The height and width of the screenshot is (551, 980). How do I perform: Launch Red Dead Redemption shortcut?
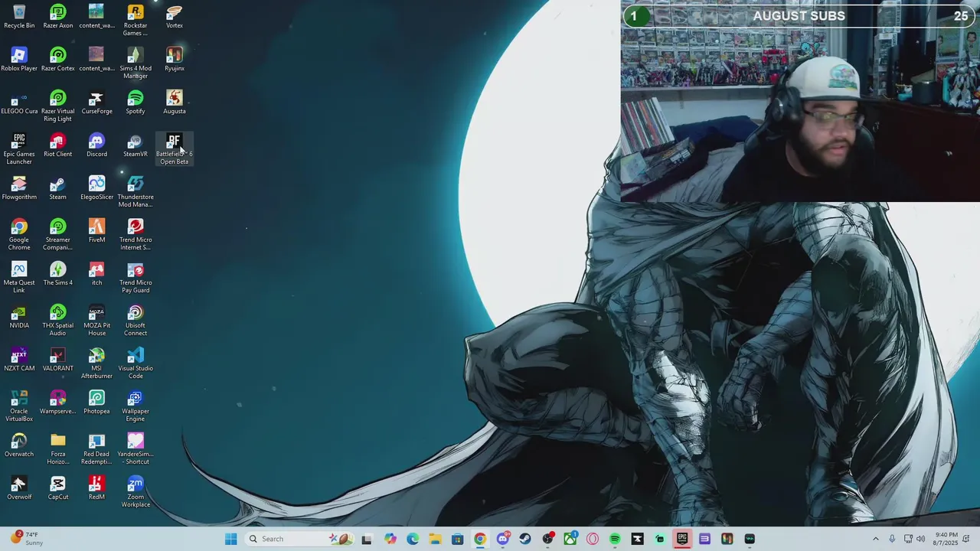pos(96,448)
